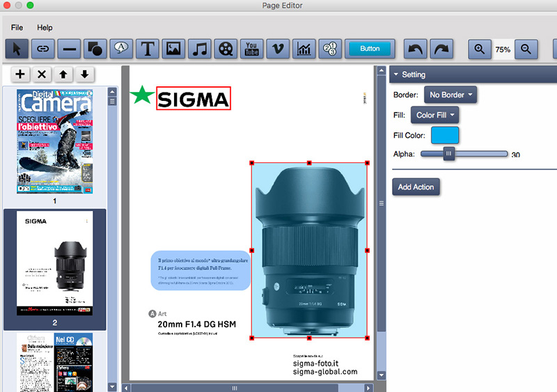557x392 pixels.
Task: Select the SIGMA logo box
Action: 194,98
